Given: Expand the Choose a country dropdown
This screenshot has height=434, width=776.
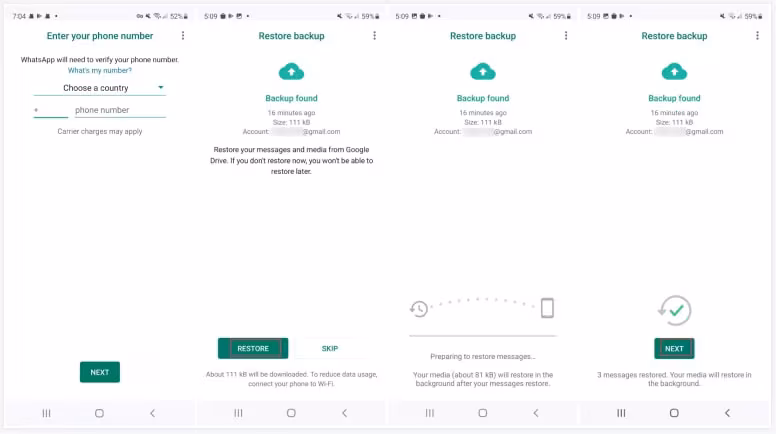Looking at the screenshot, I should [x=99, y=88].
